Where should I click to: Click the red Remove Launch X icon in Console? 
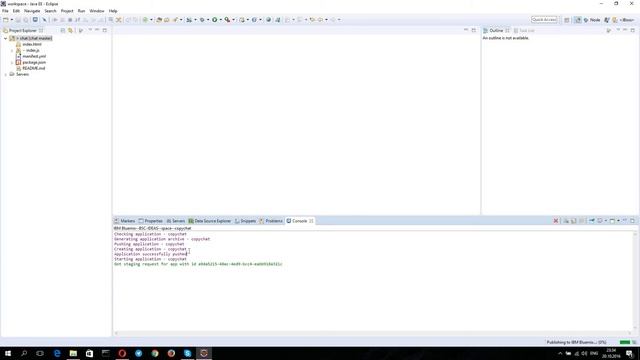click(556, 221)
